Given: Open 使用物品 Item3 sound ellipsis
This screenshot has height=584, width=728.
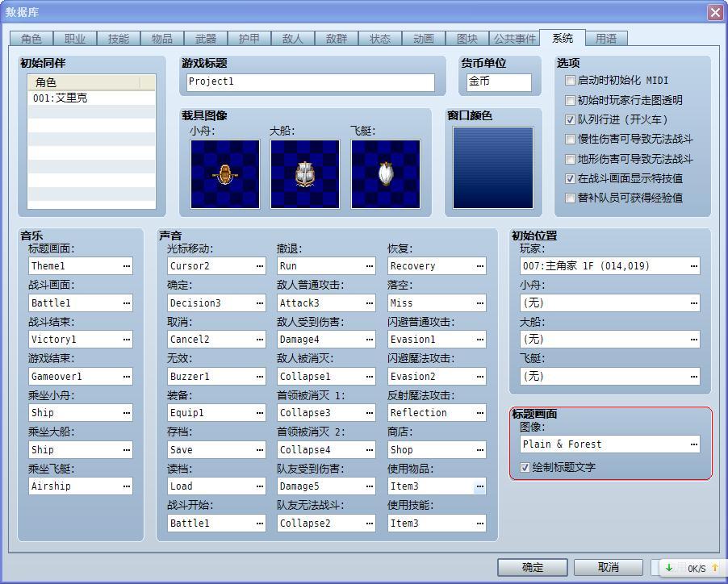Looking at the screenshot, I should point(479,486).
